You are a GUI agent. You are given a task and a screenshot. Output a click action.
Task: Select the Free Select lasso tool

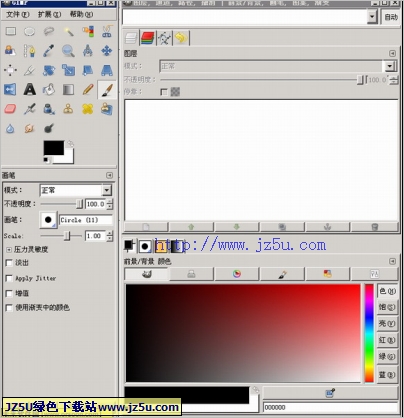click(x=49, y=31)
